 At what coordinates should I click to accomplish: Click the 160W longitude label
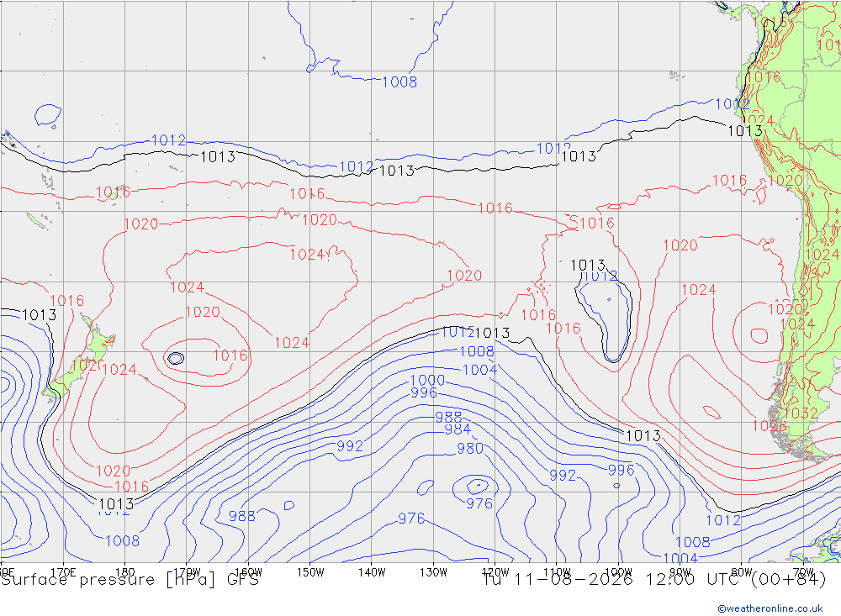tap(249, 572)
